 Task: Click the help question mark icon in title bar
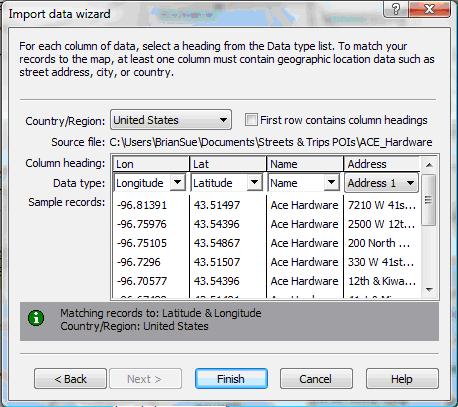tap(396, 9)
